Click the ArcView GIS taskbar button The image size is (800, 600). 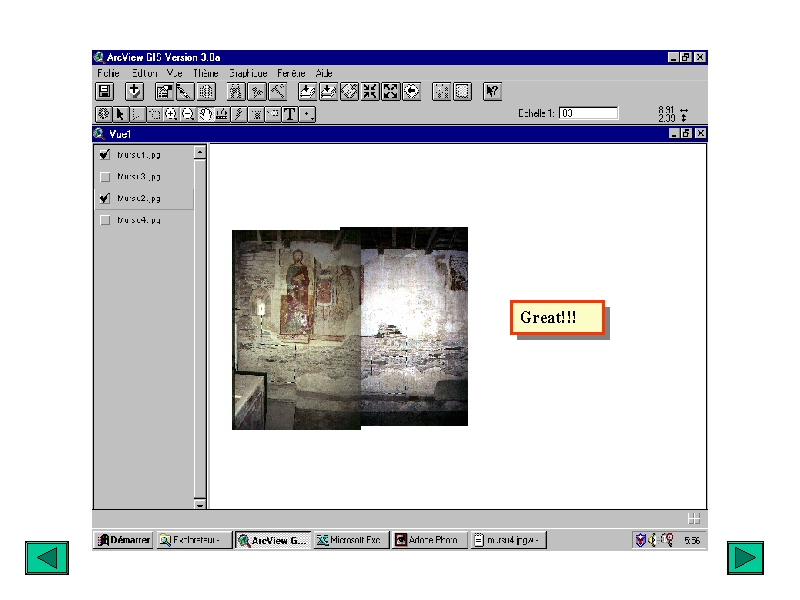coord(272,540)
